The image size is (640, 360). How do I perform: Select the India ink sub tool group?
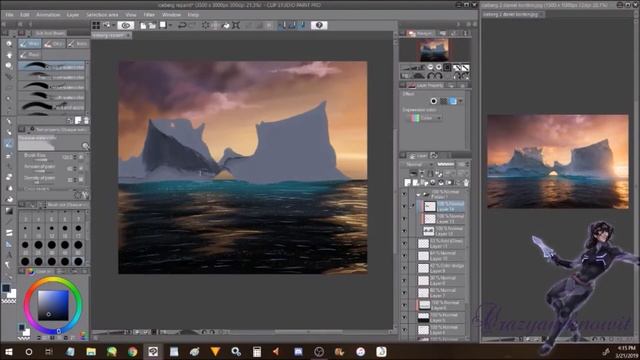[78, 44]
